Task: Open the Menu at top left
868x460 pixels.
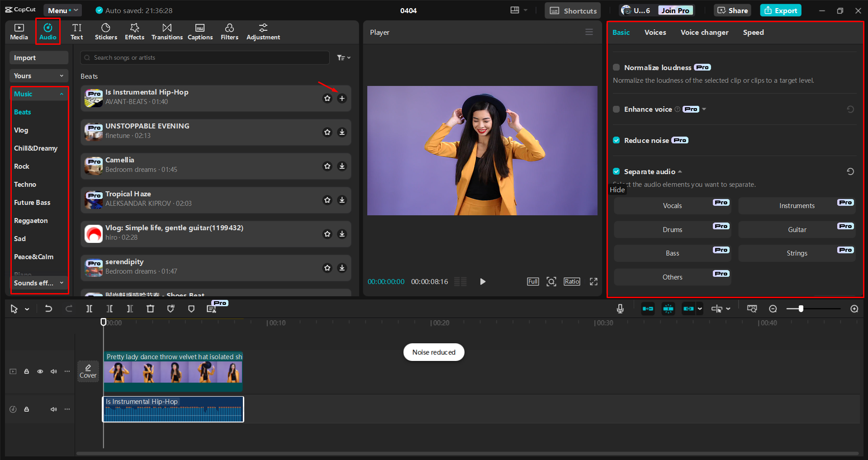Action: coord(62,10)
